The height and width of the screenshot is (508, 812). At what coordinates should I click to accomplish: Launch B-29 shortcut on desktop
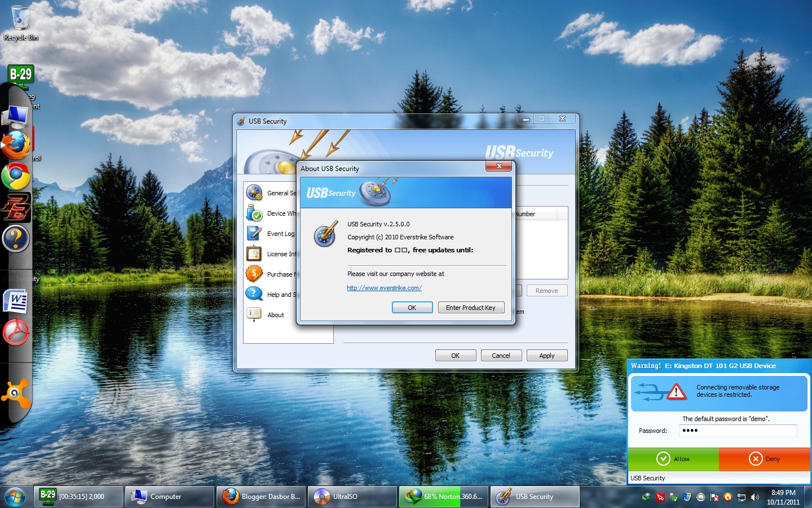point(21,77)
